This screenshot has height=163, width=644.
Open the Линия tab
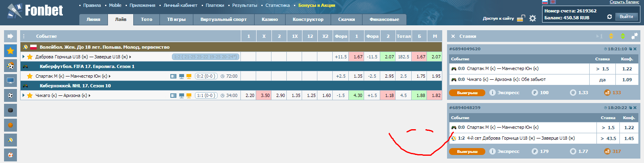(93, 19)
